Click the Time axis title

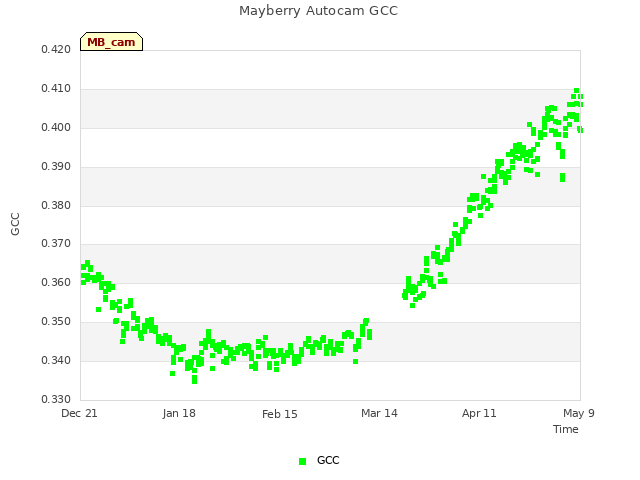pos(566,429)
